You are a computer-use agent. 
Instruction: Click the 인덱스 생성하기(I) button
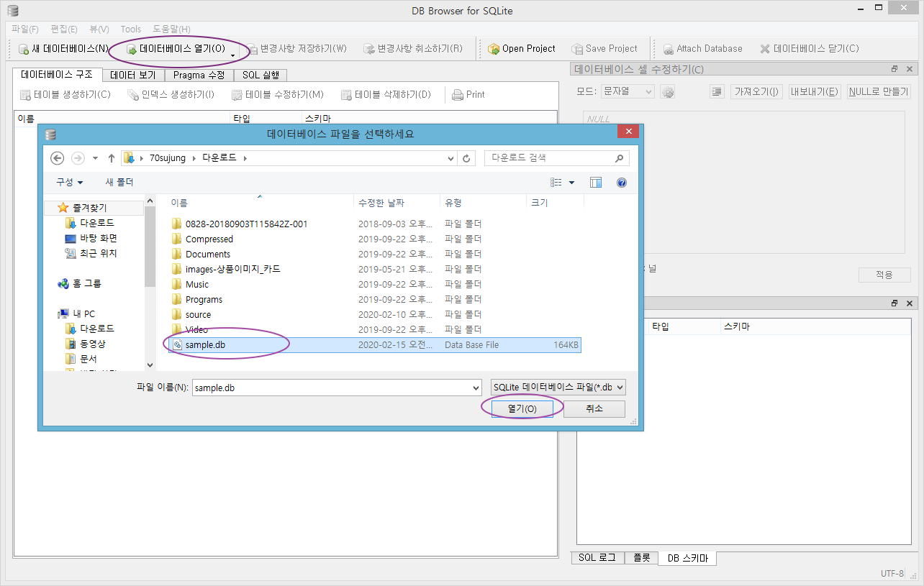[171, 94]
